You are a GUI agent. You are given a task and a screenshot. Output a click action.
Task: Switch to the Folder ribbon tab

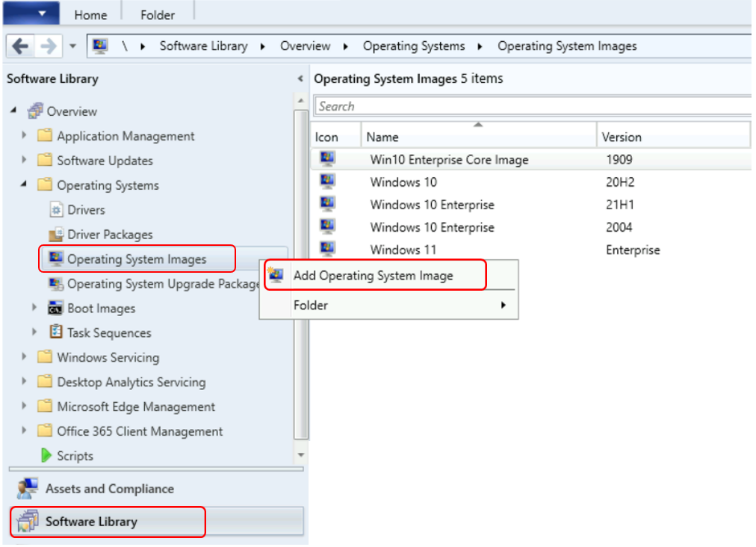158,15
